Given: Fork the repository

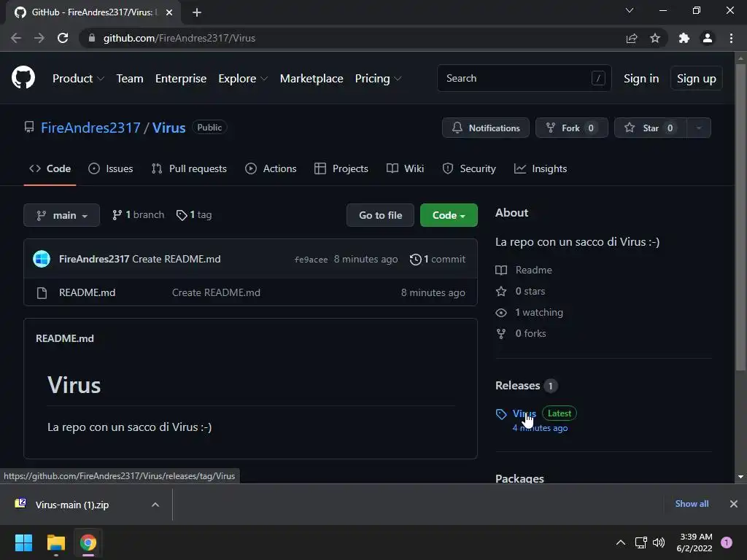Looking at the screenshot, I should (x=572, y=128).
